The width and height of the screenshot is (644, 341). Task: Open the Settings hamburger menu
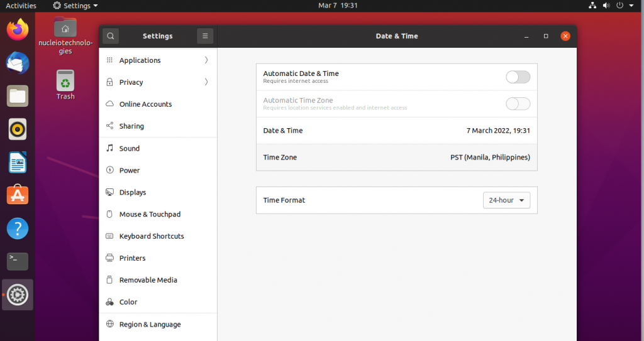pyautogui.click(x=205, y=36)
